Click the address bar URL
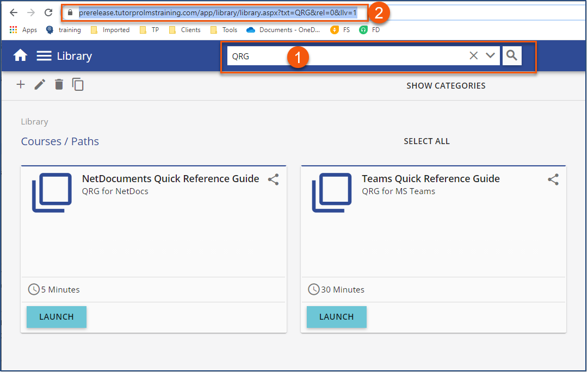 coord(218,13)
